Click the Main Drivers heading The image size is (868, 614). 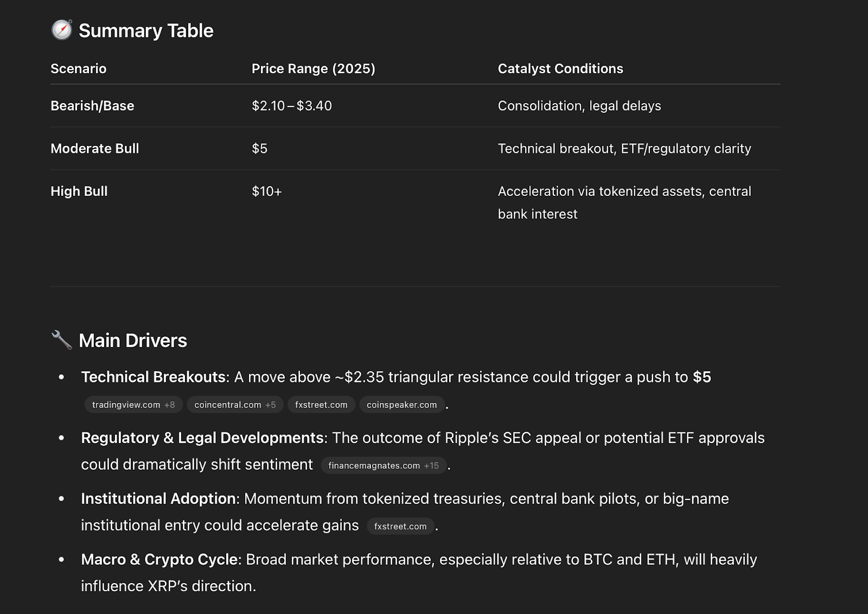133,341
